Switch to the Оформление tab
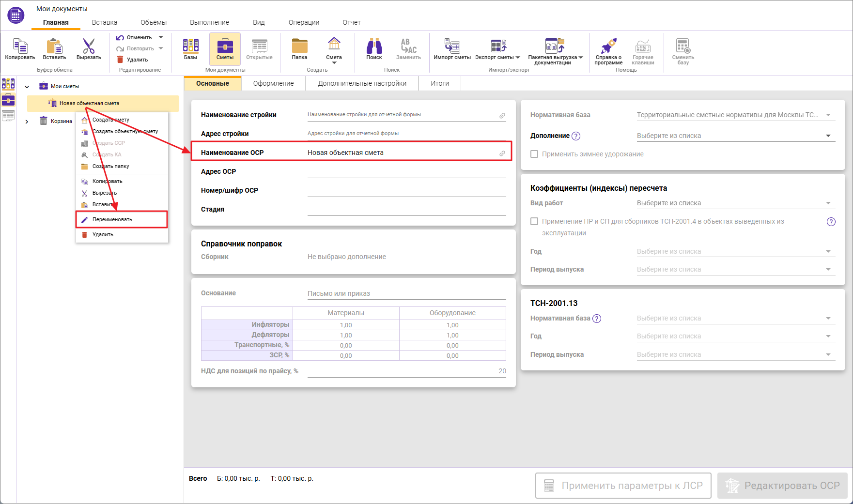 273,83
